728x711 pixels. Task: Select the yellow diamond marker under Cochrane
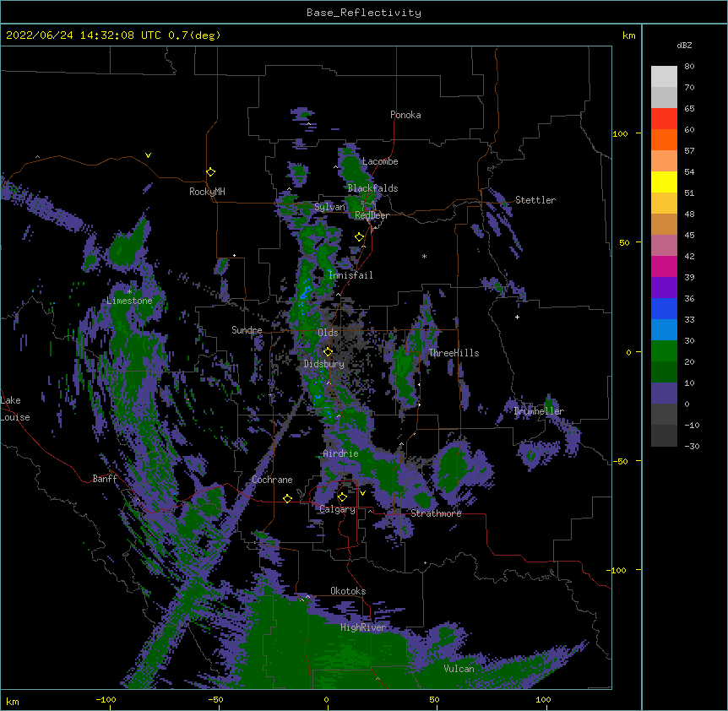[287, 499]
